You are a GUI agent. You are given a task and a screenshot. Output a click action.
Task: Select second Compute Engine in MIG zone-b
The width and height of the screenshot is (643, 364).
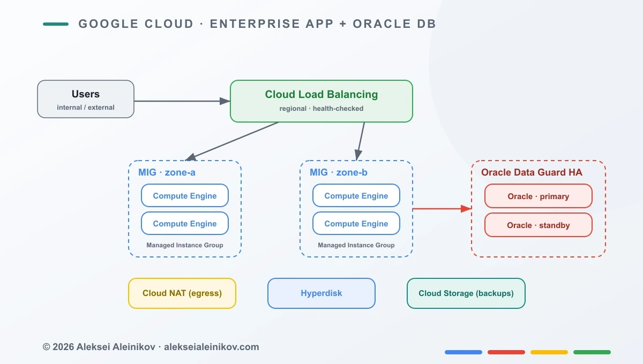(x=356, y=224)
